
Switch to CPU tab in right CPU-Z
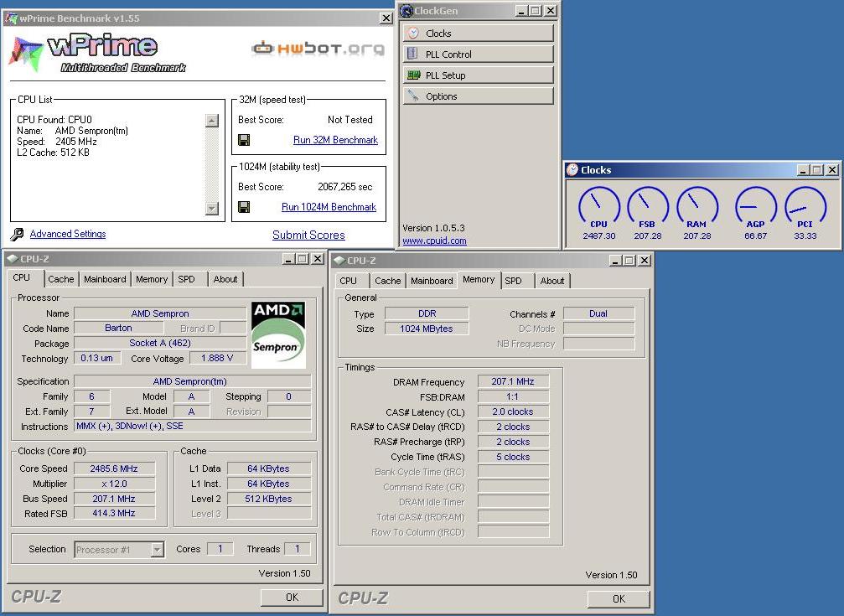pyautogui.click(x=349, y=281)
